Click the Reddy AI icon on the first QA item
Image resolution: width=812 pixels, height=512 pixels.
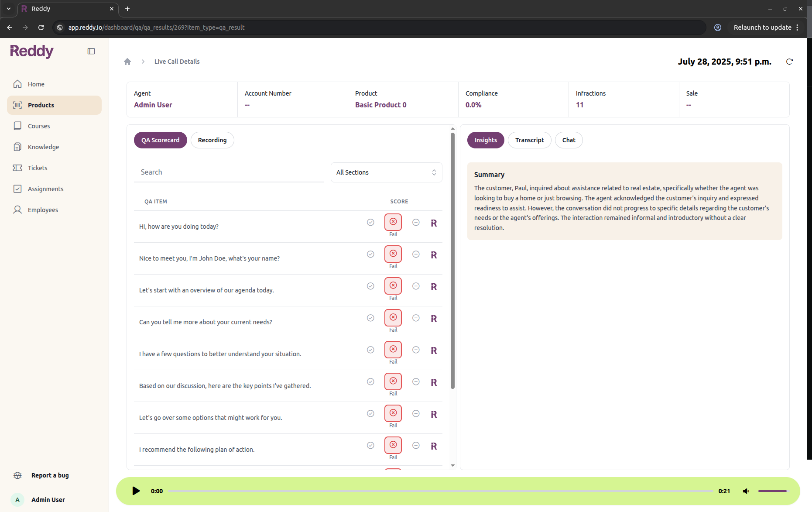[x=433, y=223]
